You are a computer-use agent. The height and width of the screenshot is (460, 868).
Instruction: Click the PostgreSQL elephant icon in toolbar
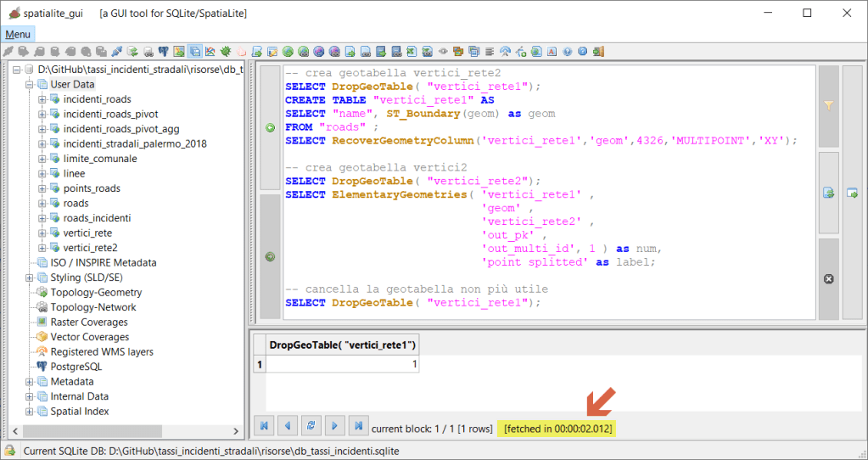tap(163, 52)
